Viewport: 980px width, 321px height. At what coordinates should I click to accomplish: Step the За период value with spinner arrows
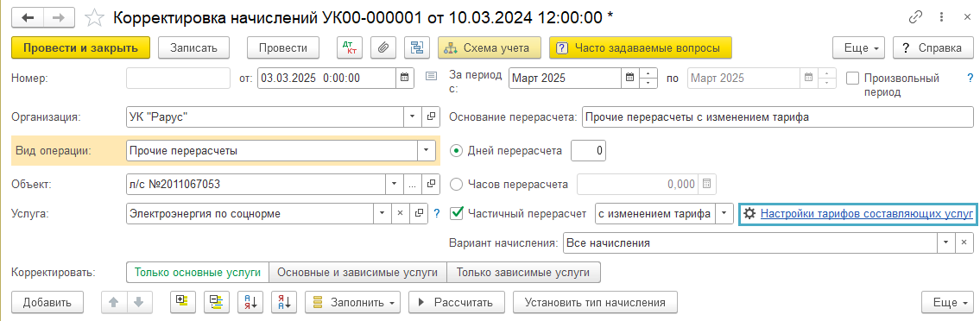pyautogui.click(x=648, y=79)
